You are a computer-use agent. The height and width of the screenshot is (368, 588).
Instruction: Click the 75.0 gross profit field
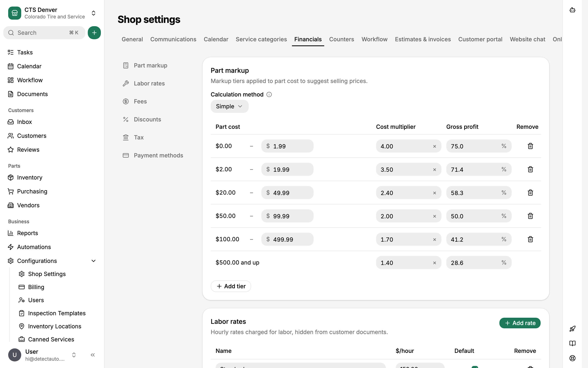tap(479, 146)
